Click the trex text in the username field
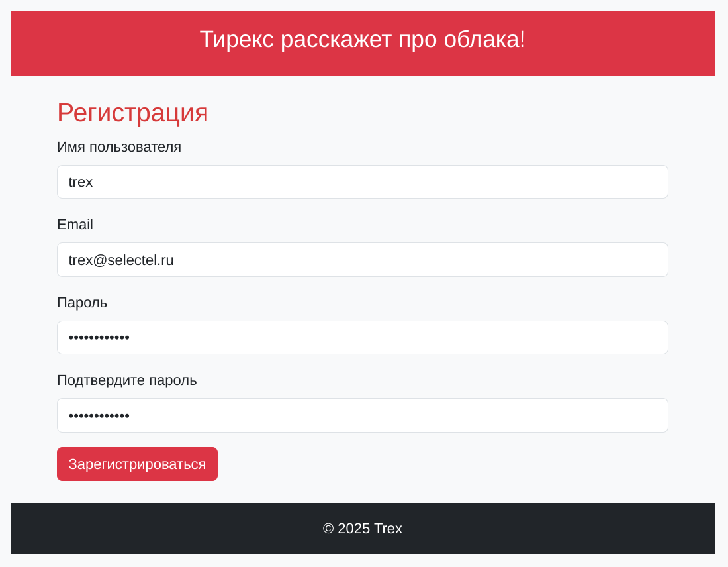This screenshot has width=728, height=567. coord(81,182)
